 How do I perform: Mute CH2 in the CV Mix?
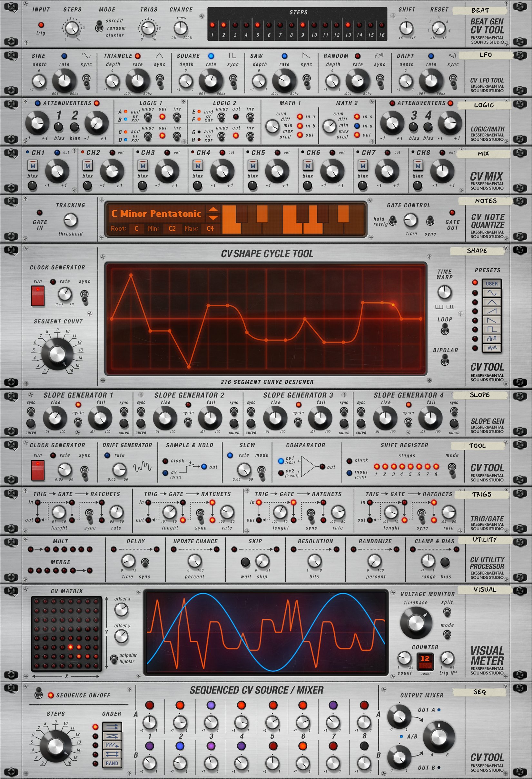(88, 166)
